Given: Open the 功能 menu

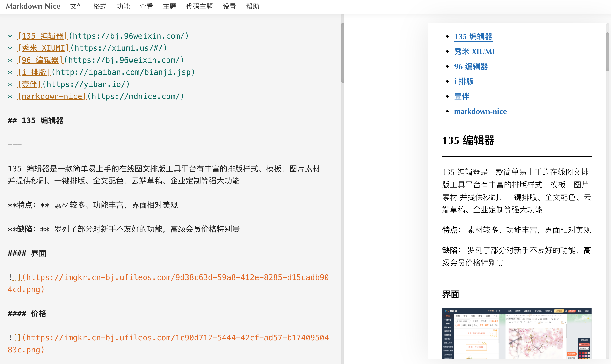Looking at the screenshot, I should pyautogui.click(x=123, y=6).
